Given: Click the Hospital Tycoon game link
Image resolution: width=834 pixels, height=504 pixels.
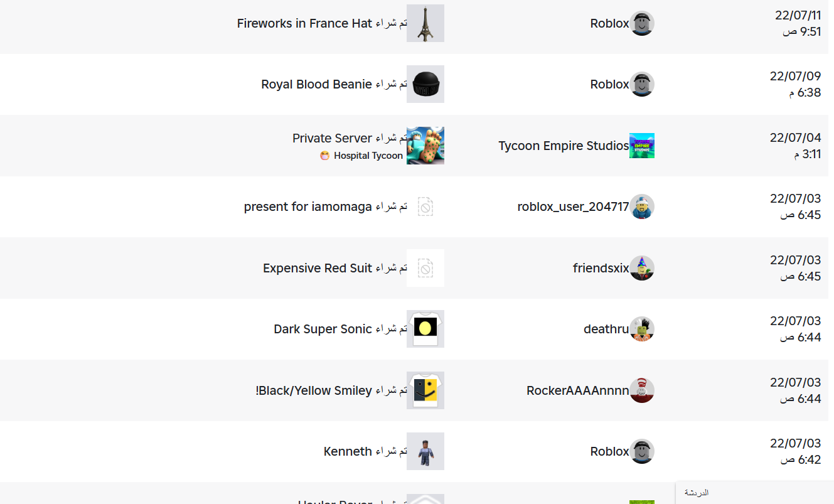Looking at the screenshot, I should point(368,156).
